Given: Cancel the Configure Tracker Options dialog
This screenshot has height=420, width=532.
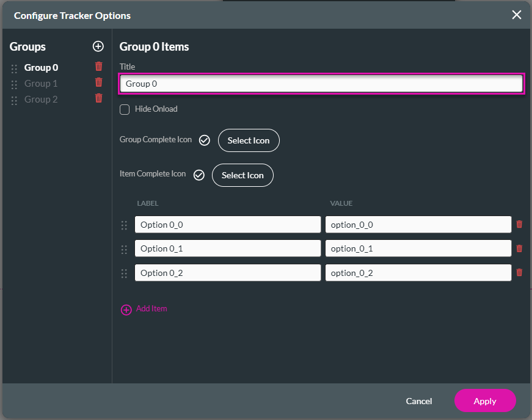Looking at the screenshot, I should click(418, 401).
